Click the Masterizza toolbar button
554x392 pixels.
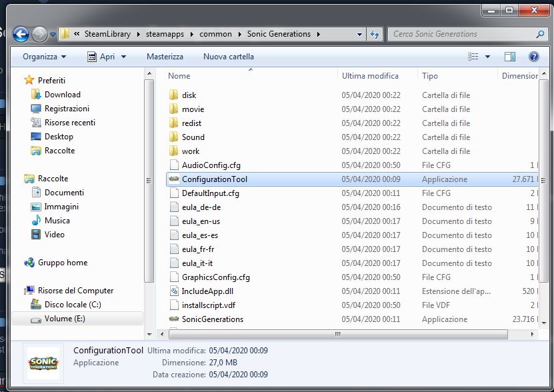[x=165, y=57]
